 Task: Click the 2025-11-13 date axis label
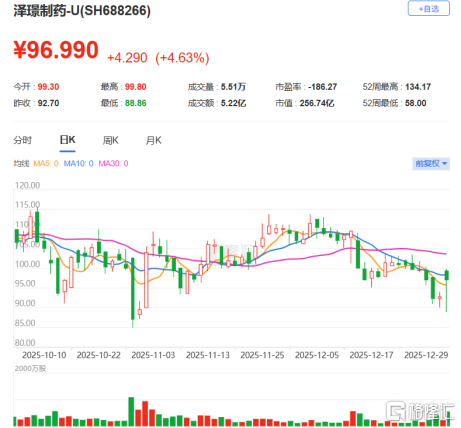208,355
